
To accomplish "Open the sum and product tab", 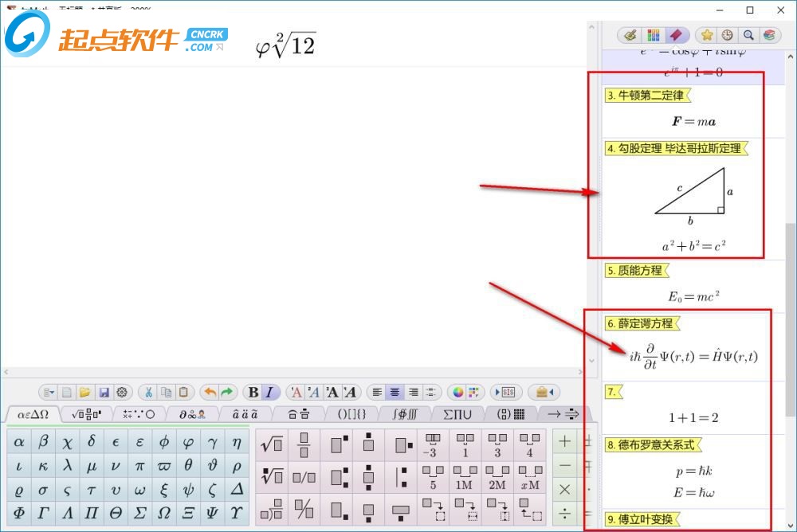I will tap(457, 415).
